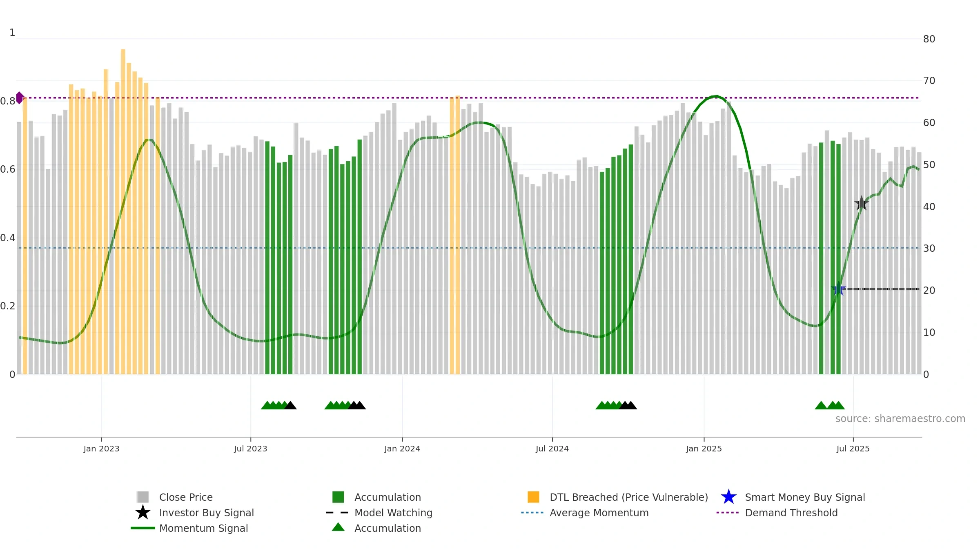Click the purple diamond marker on Demand Threshold line

[19, 98]
